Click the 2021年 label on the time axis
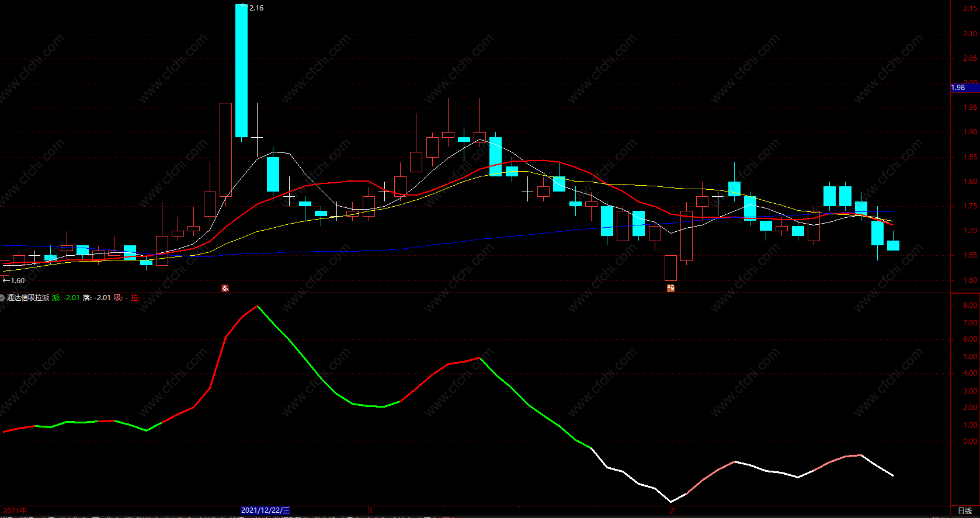 (x=15, y=511)
